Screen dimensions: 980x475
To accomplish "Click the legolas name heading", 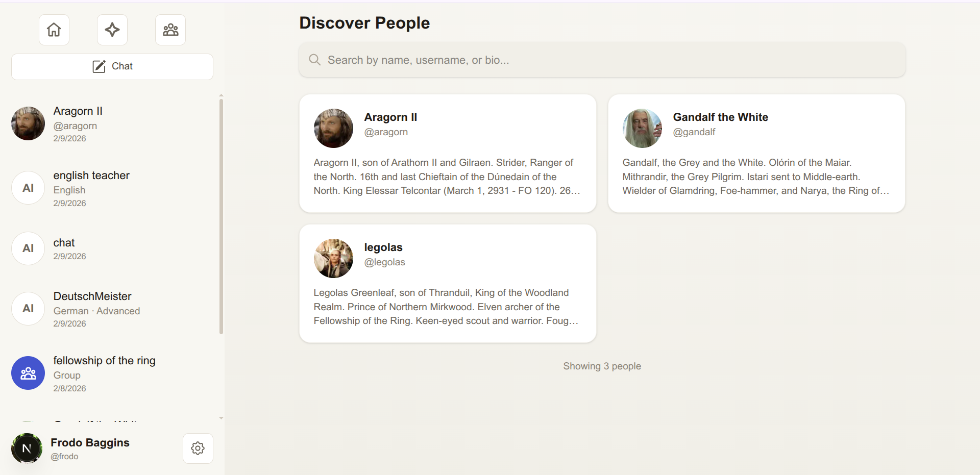I will (383, 247).
